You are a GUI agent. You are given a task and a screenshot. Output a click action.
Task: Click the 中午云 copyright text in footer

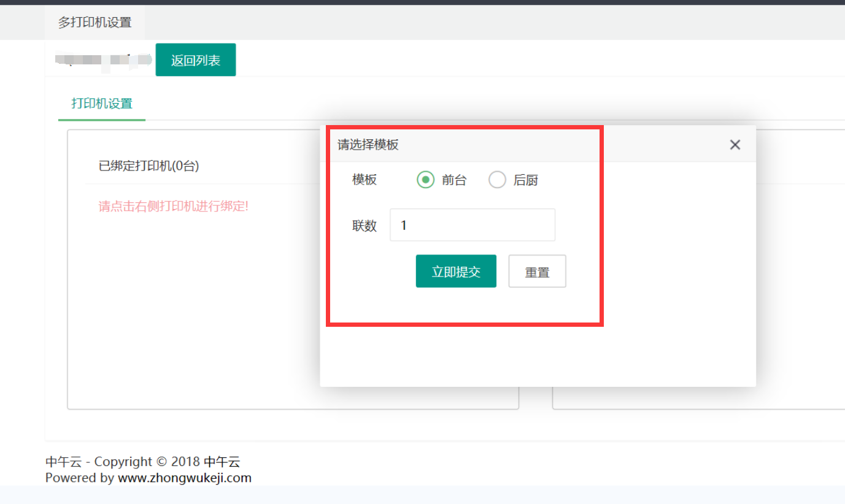[x=142, y=462]
